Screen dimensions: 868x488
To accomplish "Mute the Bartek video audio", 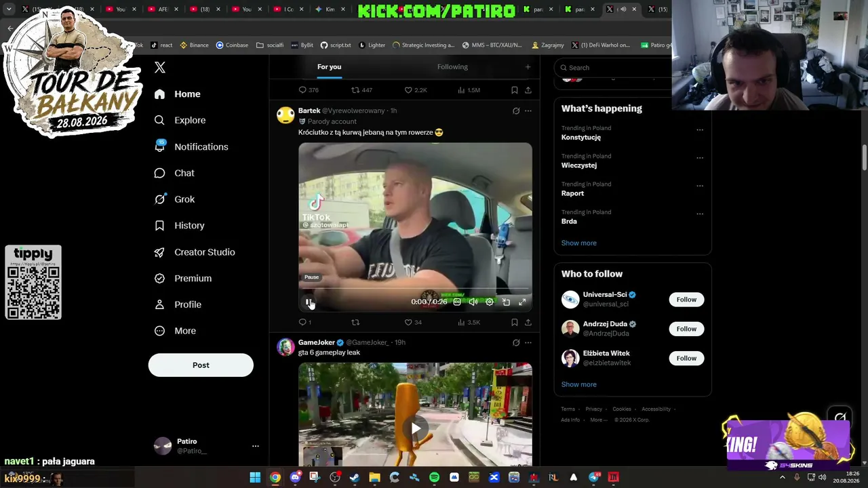I will [473, 302].
